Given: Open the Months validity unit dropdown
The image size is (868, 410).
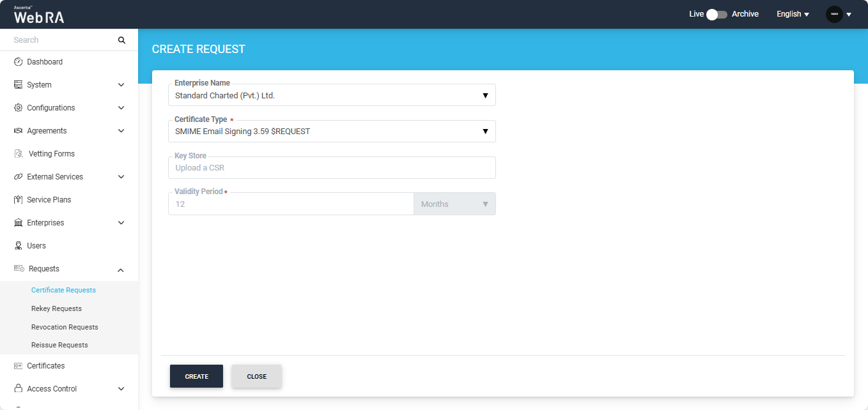Looking at the screenshot, I should [454, 204].
